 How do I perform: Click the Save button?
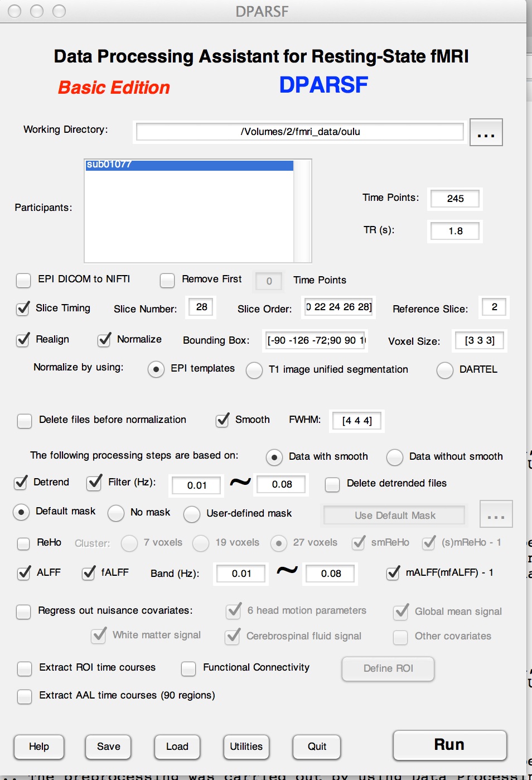click(108, 747)
